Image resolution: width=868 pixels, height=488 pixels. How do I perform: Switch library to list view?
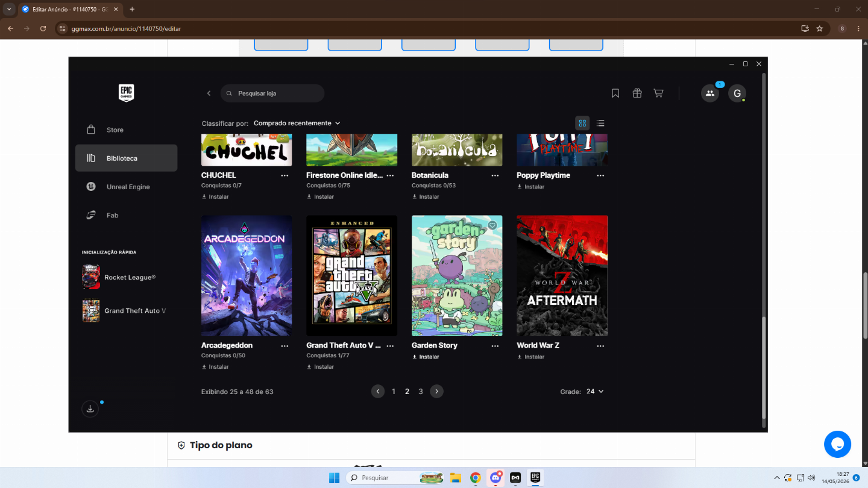point(600,123)
